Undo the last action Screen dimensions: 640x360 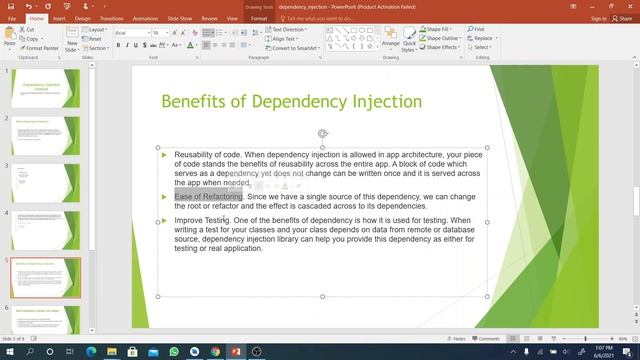point(28,7)
